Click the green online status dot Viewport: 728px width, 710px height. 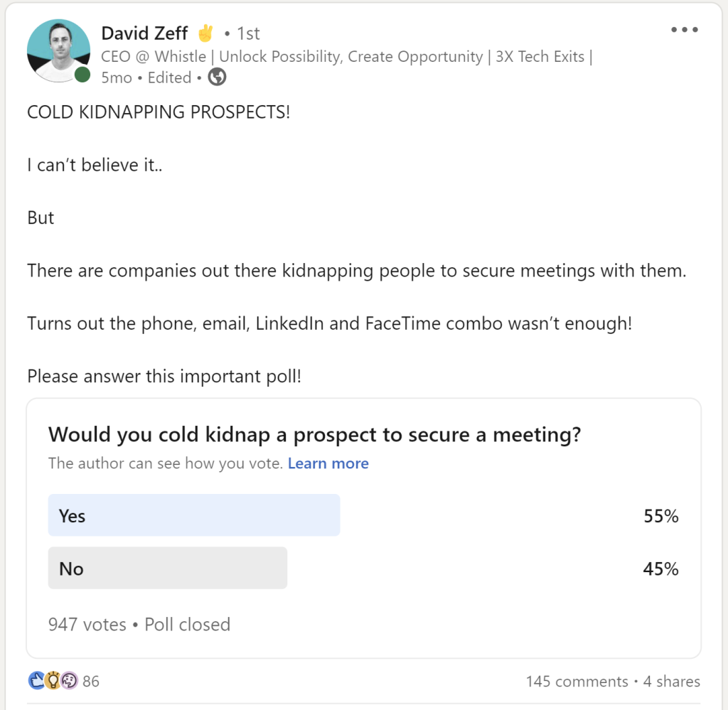[x=82, y=75]
